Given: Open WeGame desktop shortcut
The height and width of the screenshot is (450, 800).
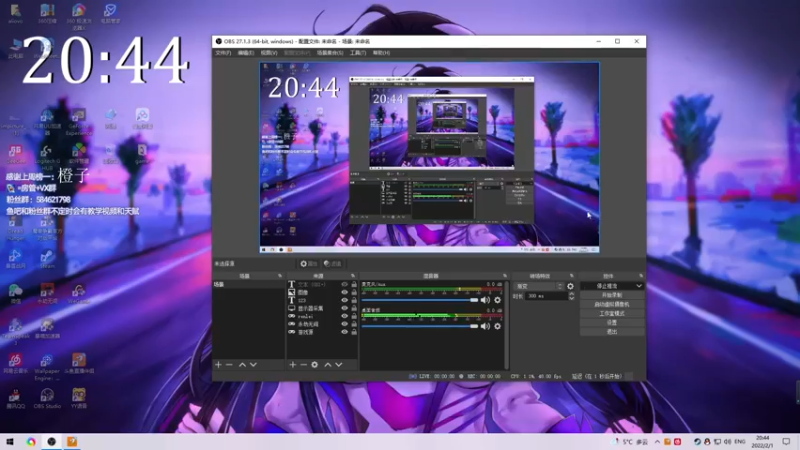Looking at the screenshot, I should [x=79, y=293].
